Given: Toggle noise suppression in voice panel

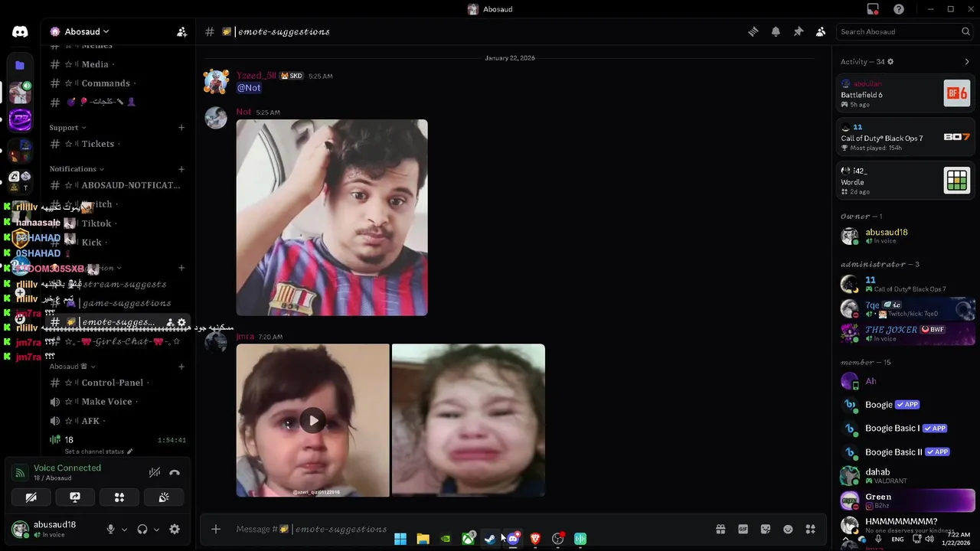Looking at the screenshot, I should click(155, 472).
